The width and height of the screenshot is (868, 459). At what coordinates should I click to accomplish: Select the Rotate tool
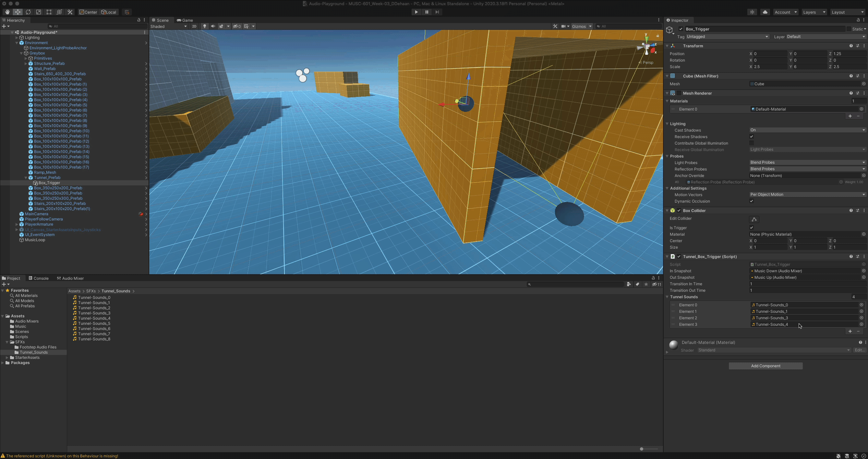[x=28, y=12]
